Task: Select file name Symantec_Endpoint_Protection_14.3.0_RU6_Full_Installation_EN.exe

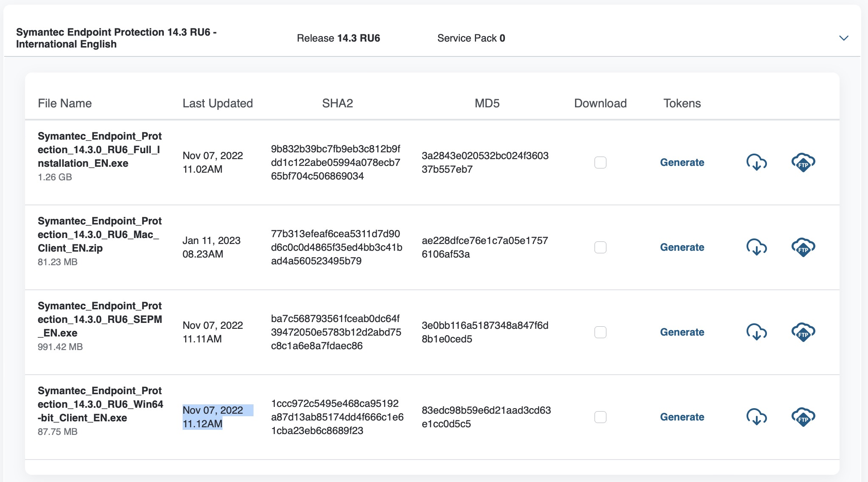Action: [100, 149]
